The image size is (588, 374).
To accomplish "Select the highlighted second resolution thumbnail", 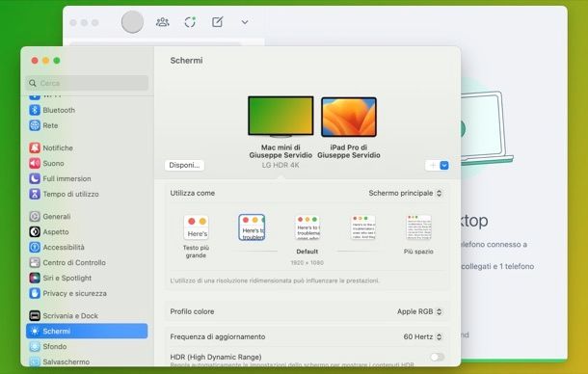I will (x=252, y=227).
